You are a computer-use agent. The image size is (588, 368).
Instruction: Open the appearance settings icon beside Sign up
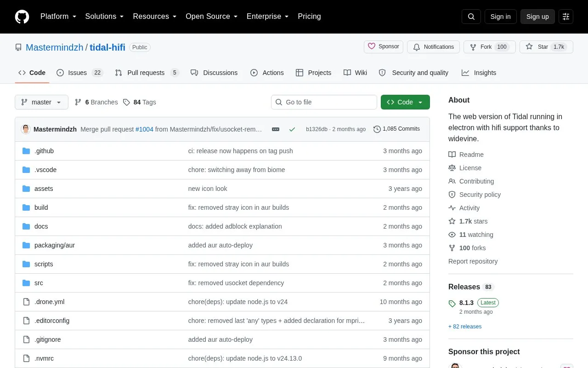pyautogui.click(x=566, y=17)
